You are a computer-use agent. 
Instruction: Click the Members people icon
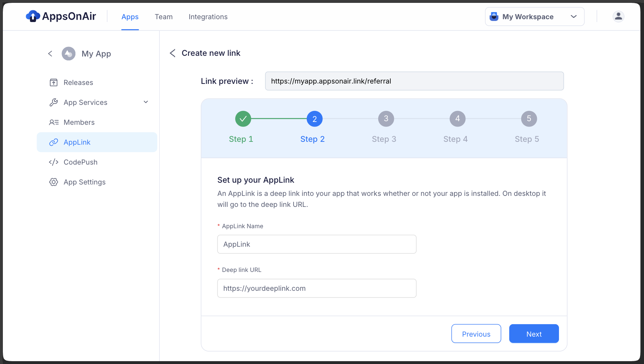point(54,122)
